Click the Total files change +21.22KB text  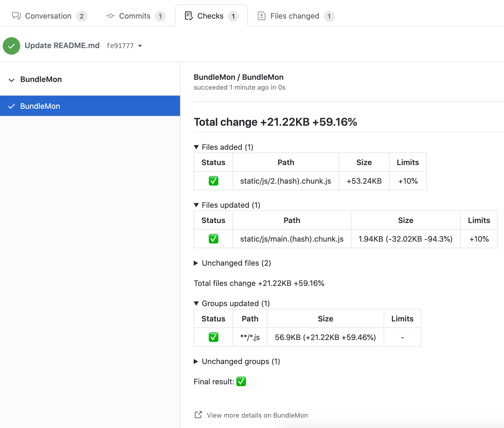(259, 283)
